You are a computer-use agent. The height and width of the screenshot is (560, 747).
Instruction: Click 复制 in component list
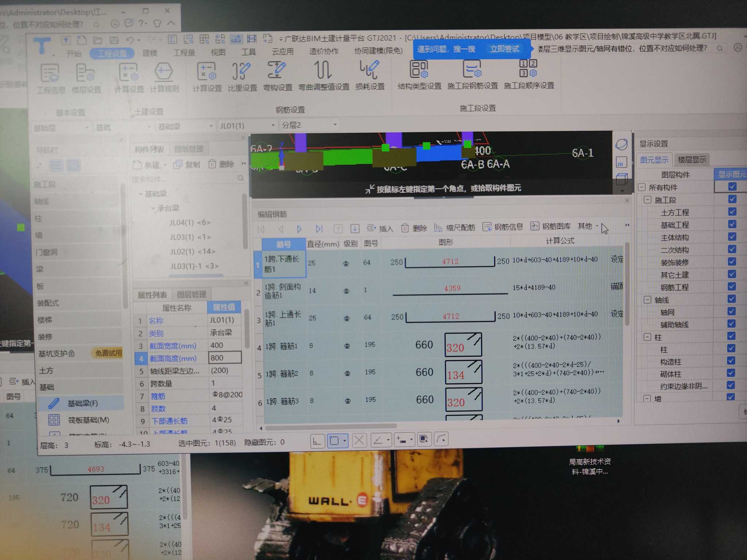(187, 164)
